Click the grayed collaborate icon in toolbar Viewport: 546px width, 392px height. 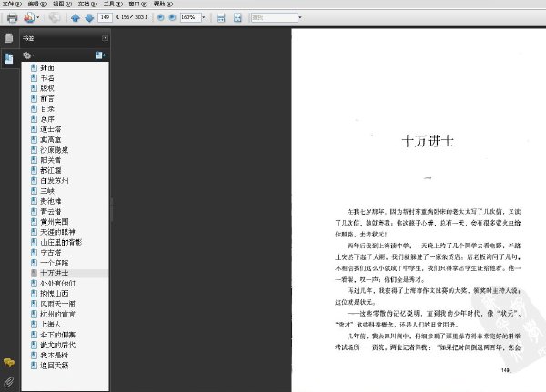55,17
